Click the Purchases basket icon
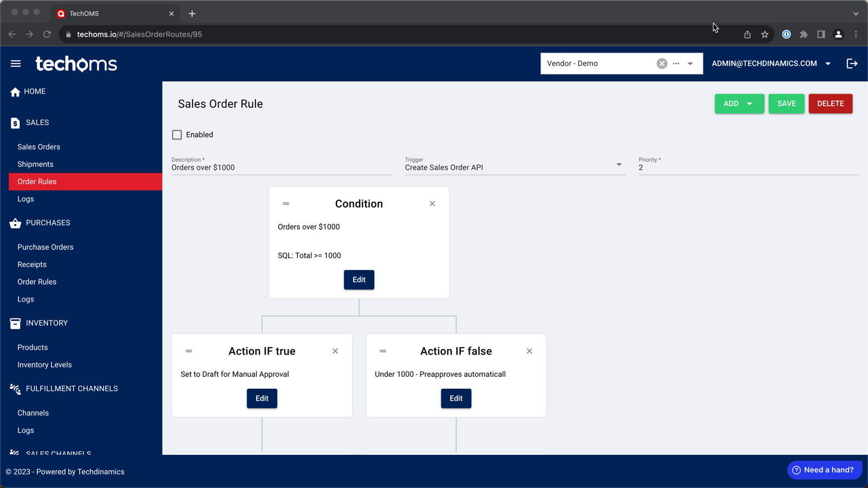Screen dimensions: 868x488 click(15, 223)
